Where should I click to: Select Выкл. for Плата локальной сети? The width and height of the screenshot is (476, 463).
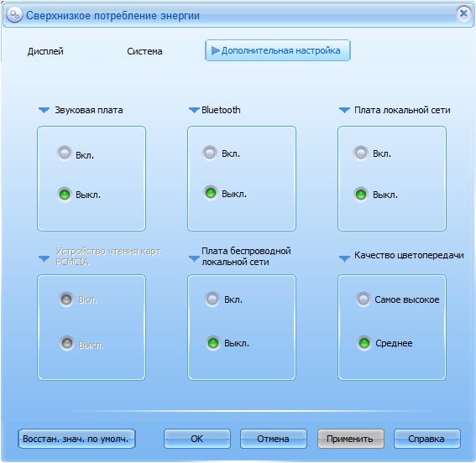(x=361, y=194)
